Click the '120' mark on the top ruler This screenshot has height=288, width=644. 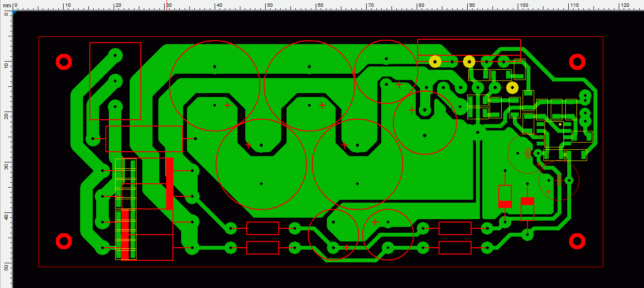[x=625, y=5]
